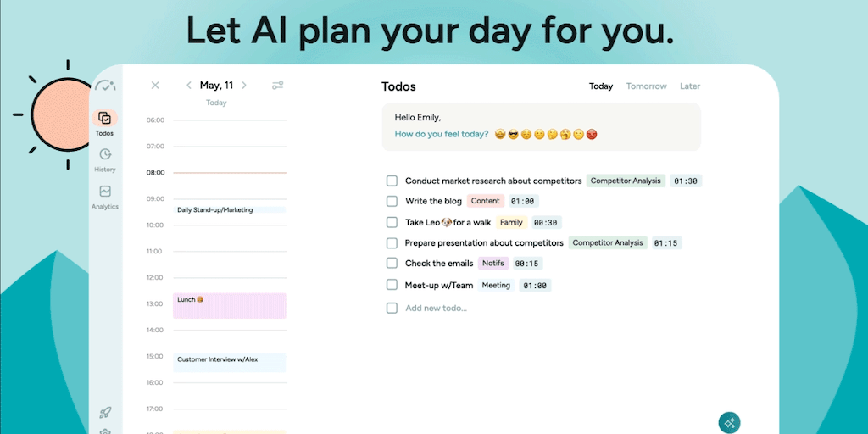Check off 'Conduct market research' todo
868x434 pixels.
point(392,181)
